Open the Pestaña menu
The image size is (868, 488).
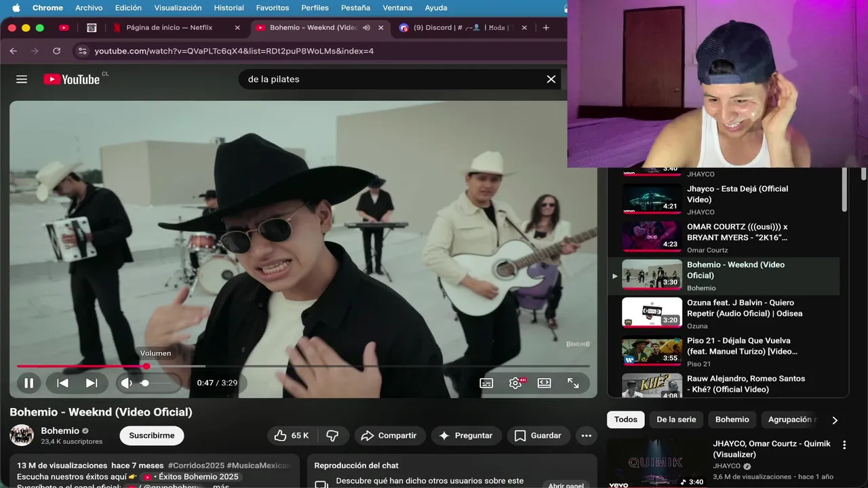[356, 8]
